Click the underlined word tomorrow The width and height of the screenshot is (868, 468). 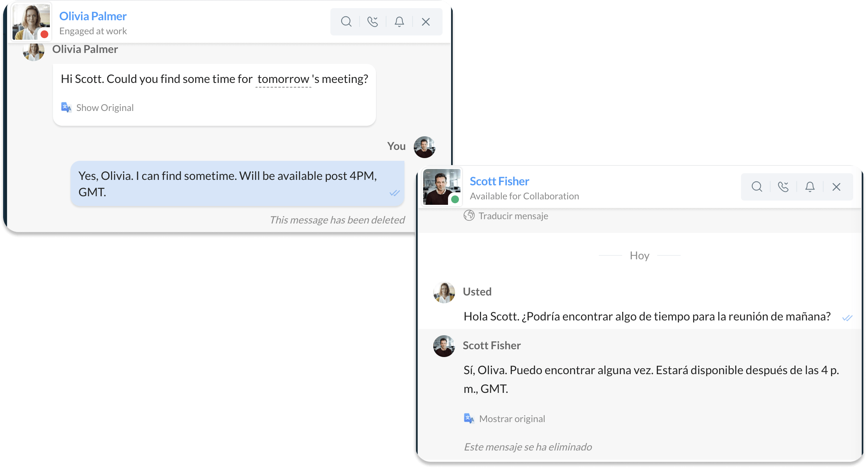[283, 79]
